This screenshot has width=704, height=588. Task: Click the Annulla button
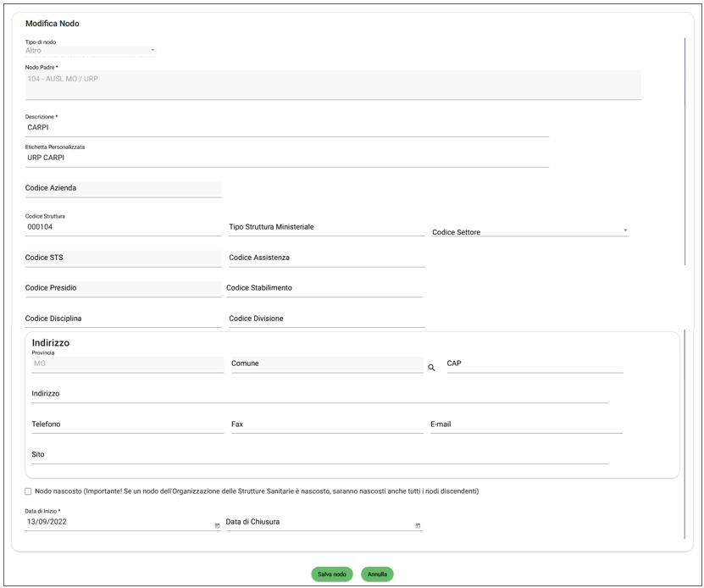click(377, 574)
